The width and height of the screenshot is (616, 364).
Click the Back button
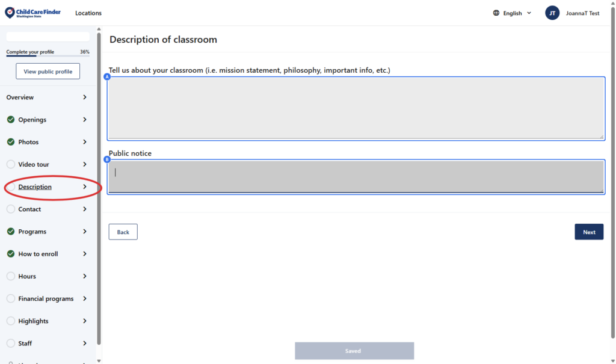pos(123,232)
